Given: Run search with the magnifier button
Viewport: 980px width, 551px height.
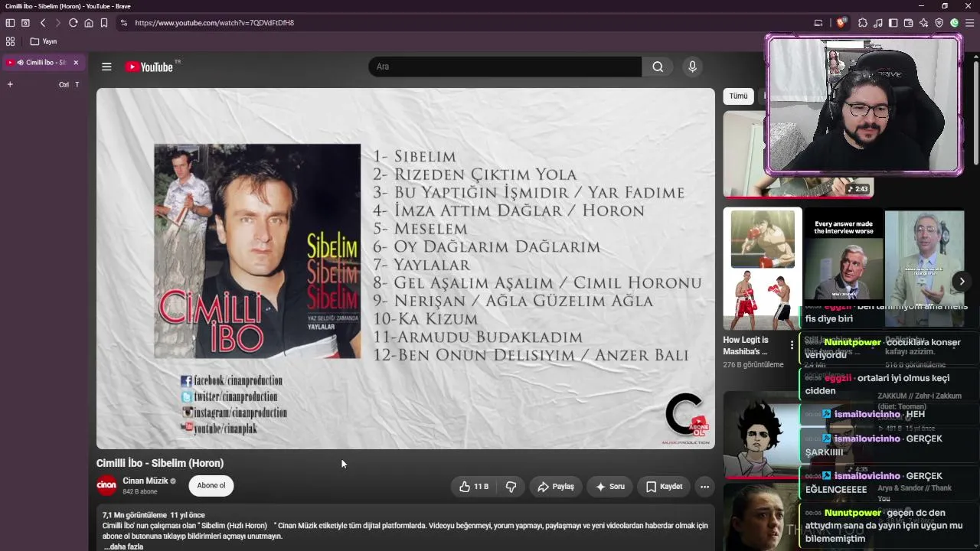Looking at the screenshot, I should pyautogui.click(x=658, y=67).
